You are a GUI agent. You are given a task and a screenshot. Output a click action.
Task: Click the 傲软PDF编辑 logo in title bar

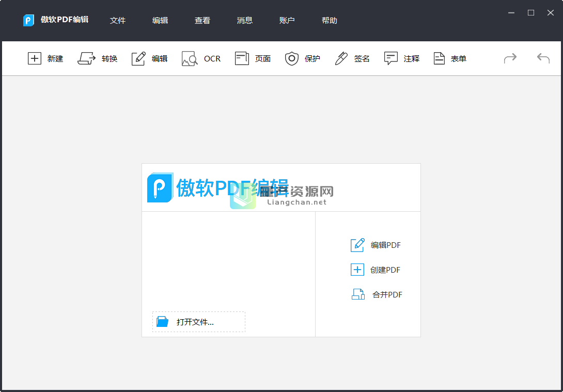[29, 20]
